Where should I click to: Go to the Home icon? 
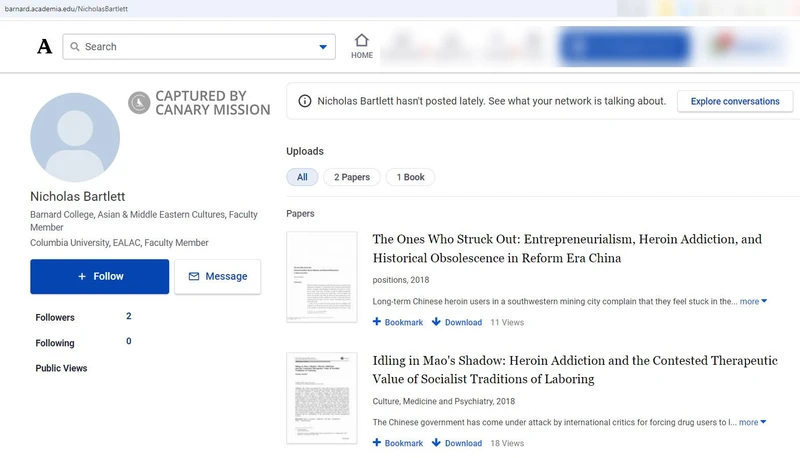(x=362, y=41)
